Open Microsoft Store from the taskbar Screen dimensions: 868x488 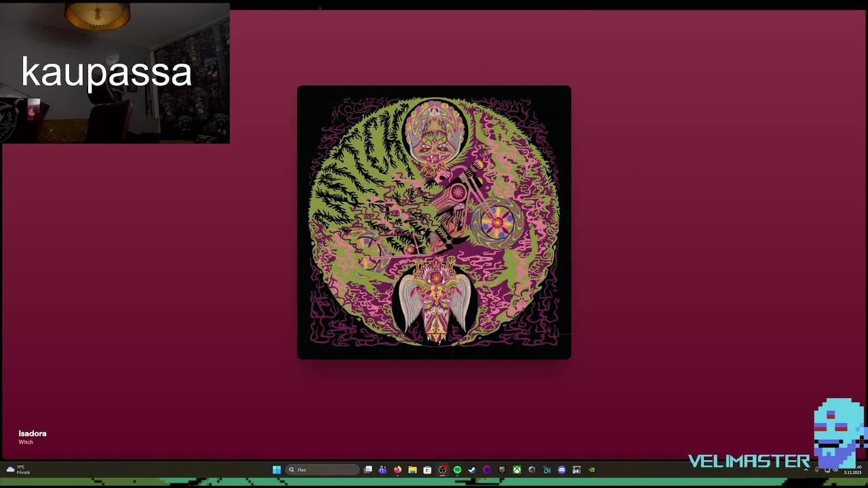click(427, 470)
